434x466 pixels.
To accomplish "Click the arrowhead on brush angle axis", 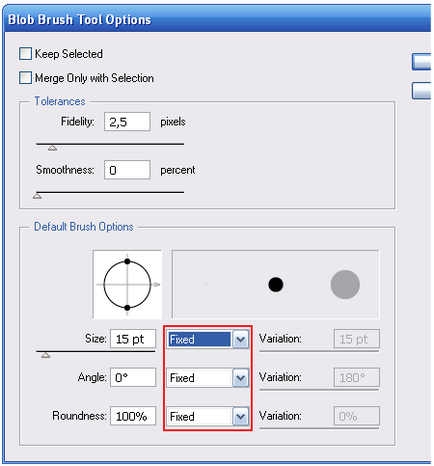I will coord(157,284).
